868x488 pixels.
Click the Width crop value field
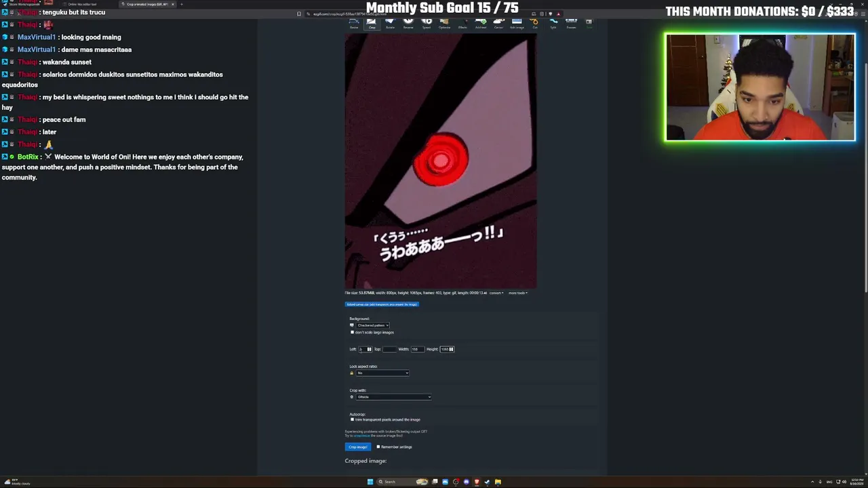tap(417, 349)
